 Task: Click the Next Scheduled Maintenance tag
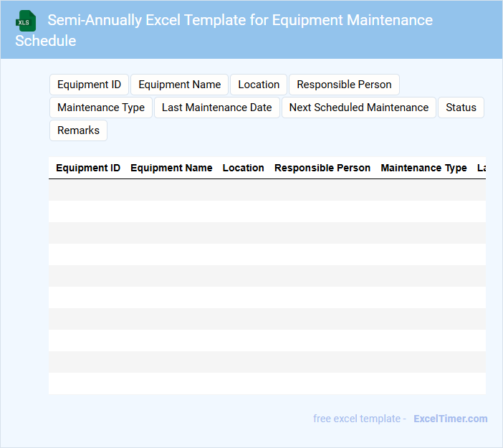(358, 108)
